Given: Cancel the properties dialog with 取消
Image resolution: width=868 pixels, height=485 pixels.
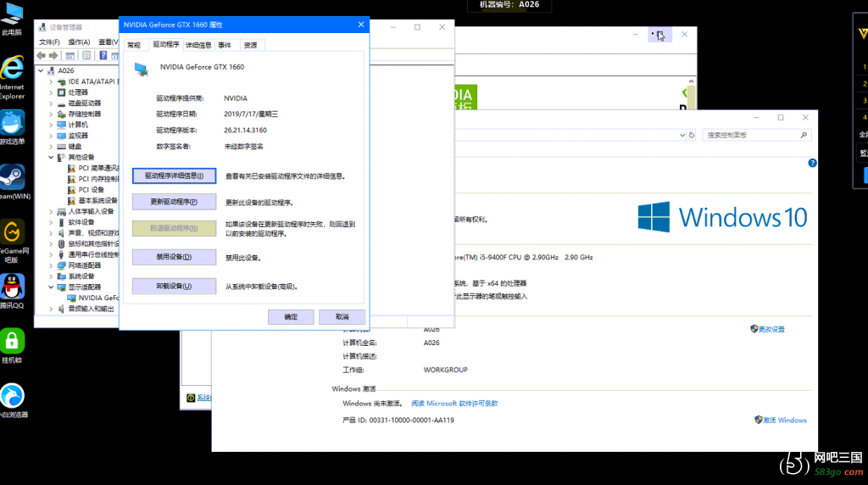Looking at the screenshot, I should pyautogui.click(x=342, y=316).
